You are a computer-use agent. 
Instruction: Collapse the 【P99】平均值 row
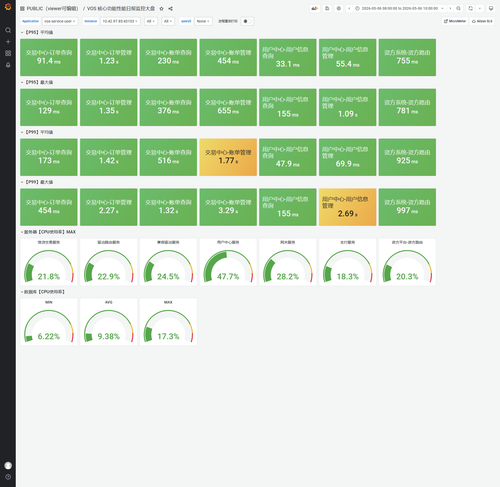[x=37, y=132]
